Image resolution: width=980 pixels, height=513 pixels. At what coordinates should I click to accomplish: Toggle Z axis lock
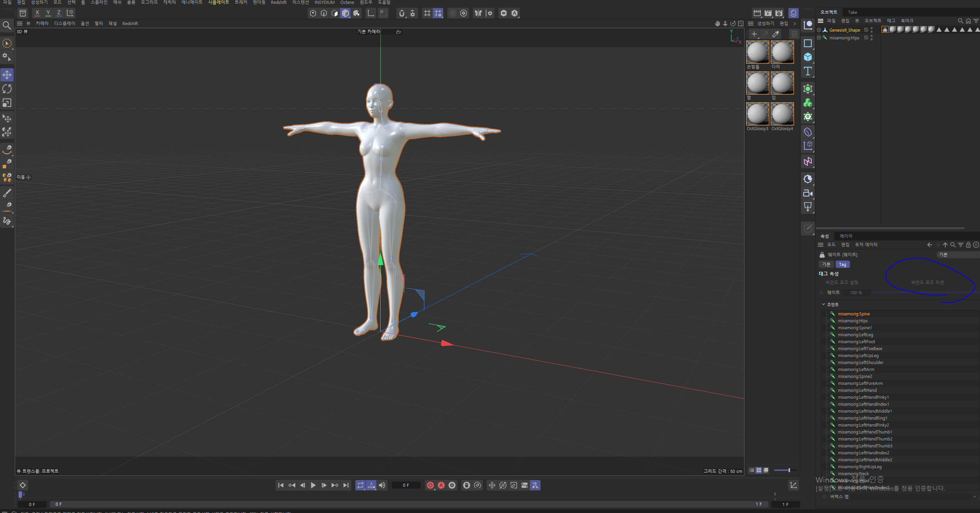59,13
